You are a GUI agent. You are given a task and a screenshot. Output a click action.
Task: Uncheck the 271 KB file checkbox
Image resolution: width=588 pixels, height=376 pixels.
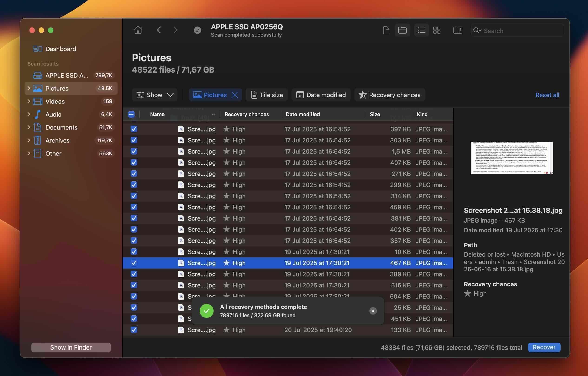click(134, 174)
